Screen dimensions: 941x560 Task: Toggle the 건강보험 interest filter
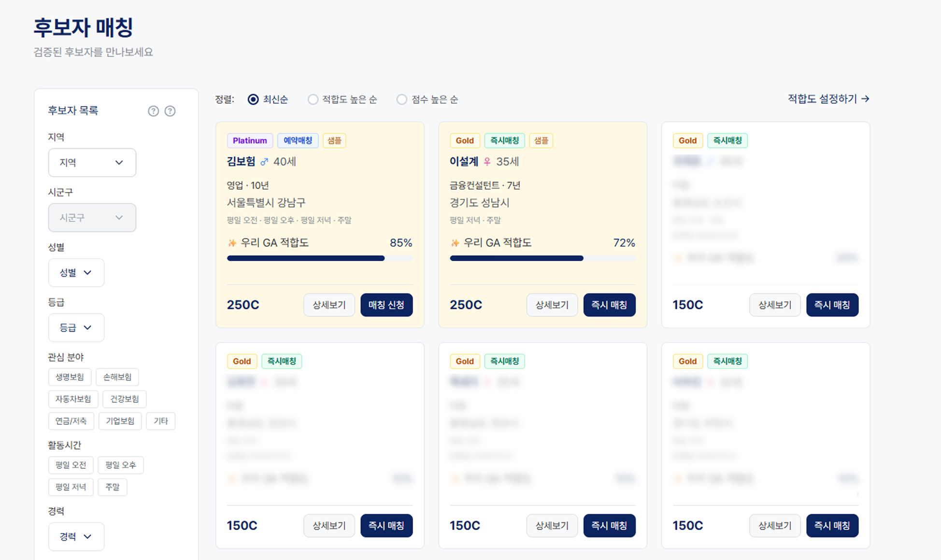point(125,399)
